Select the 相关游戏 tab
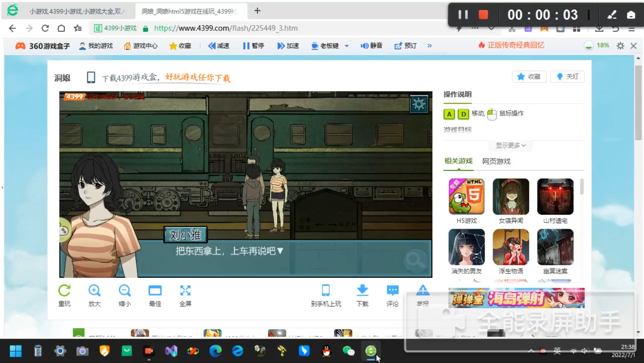644x363 pixels. (x=458, y=161)
